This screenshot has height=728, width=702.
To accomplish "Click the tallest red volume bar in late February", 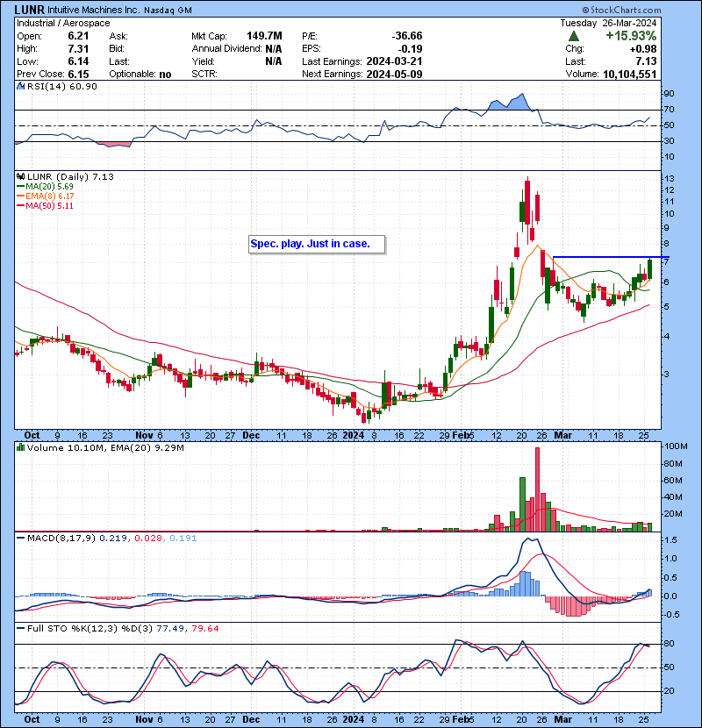I will coord(538,489).
